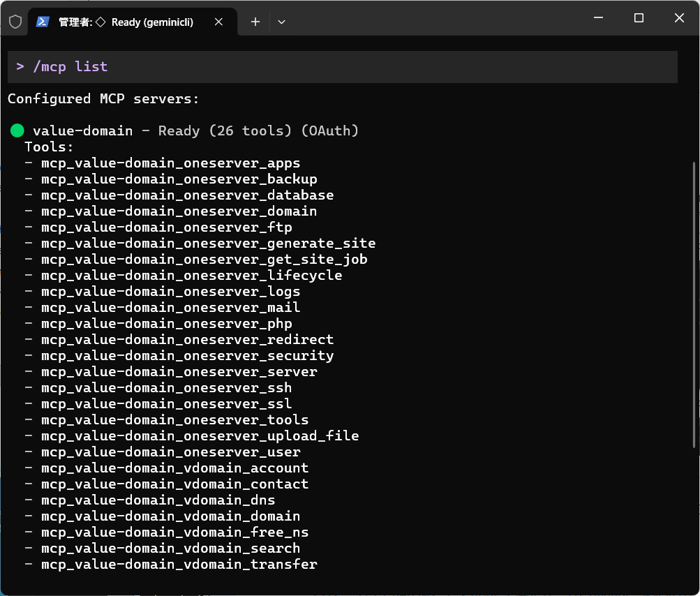Image resolution: width=700 pixels, height=596 pixels.
Task: Click the mcp_value-domain_oneserver_upload_file line
Action: pyautogui.click(x=200, y=436)
